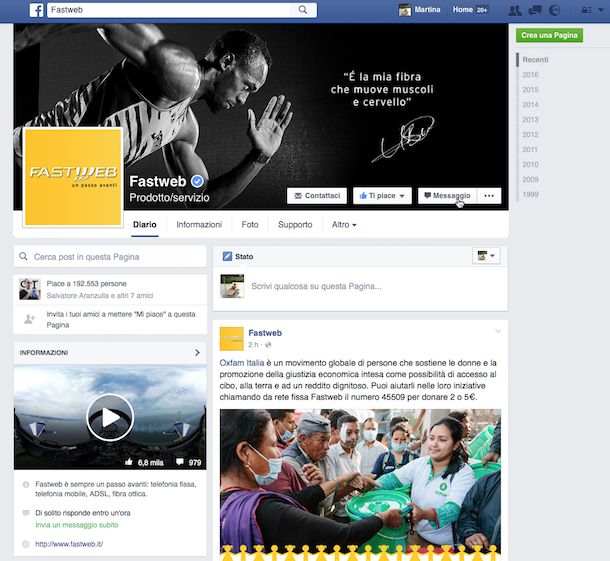This screenshot has width=610, height=561.
Task: Open the Oxfam post photo
Action: click(x=360, y=485)
